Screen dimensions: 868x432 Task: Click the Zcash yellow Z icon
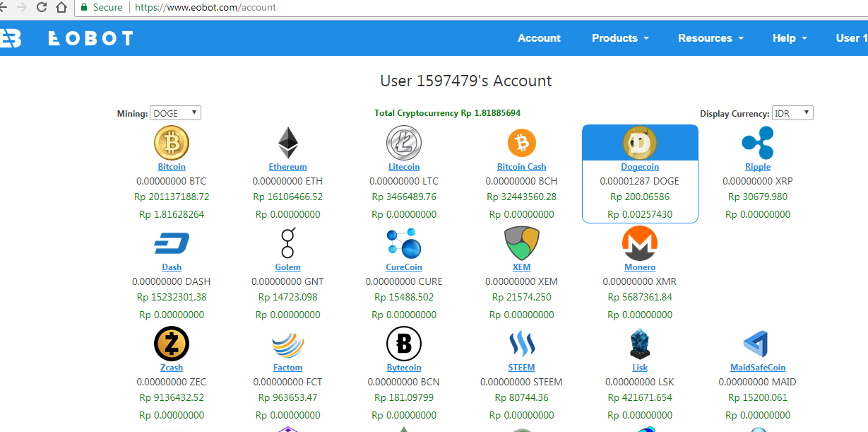172,344
